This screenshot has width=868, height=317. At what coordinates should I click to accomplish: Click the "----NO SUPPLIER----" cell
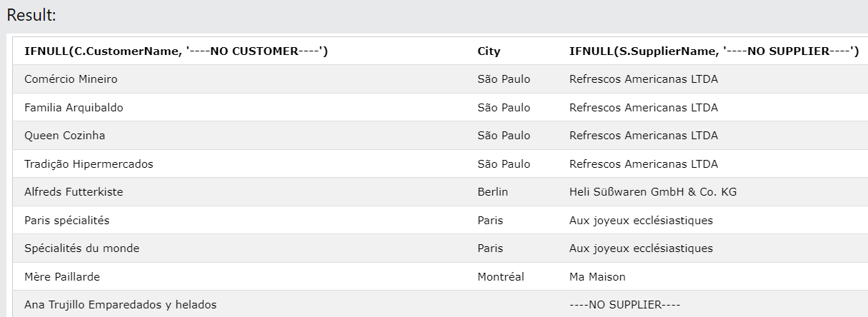[x=625, y=305]
